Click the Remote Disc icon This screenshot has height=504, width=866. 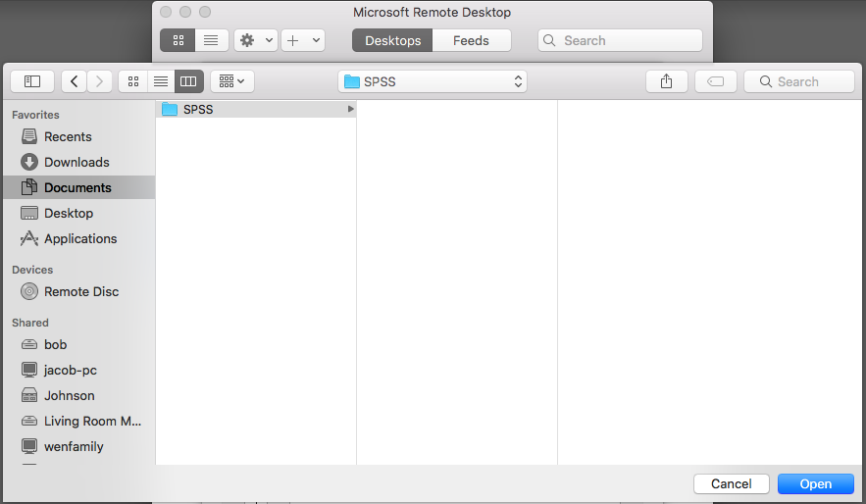[29, 291]
